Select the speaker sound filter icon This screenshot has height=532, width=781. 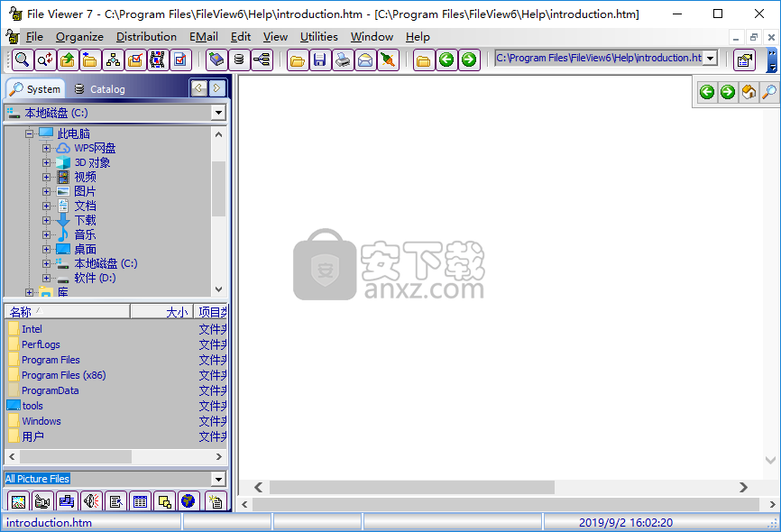coord(91,501)
